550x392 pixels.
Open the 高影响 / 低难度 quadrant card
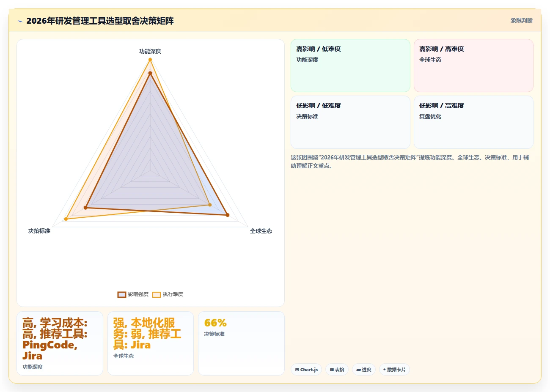pyautogui.click(x=350, y=66)
